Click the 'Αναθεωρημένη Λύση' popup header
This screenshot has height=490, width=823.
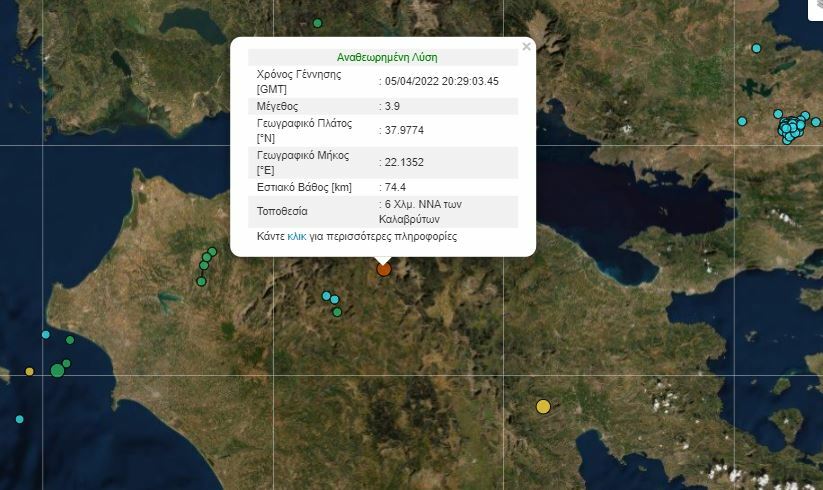pyautogui.click(x=387, y=57)
